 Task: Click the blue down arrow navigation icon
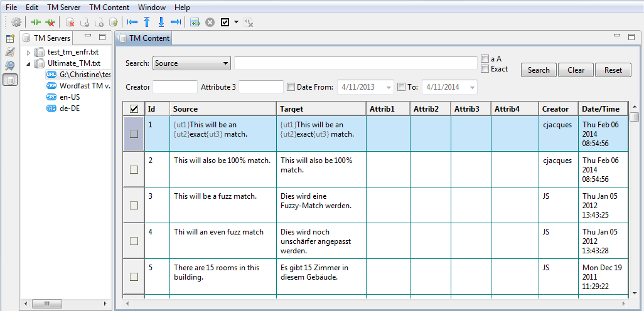tap(161, 23)
